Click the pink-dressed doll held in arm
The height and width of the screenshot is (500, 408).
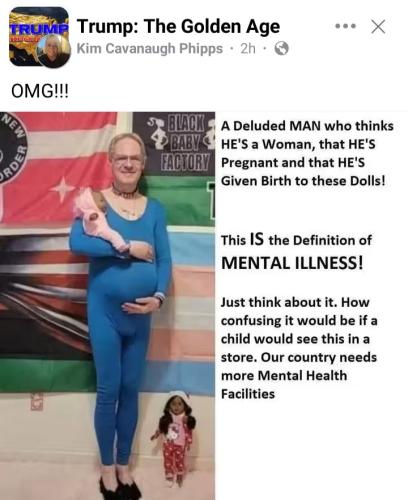(101, 220)
